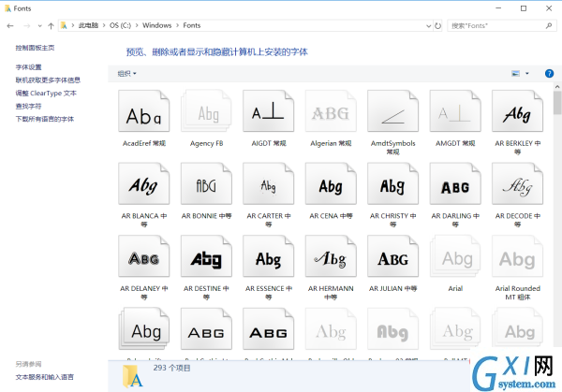The image size is (562, 392).
Task: Select the Arial font family icon
Action: point(455,256)
